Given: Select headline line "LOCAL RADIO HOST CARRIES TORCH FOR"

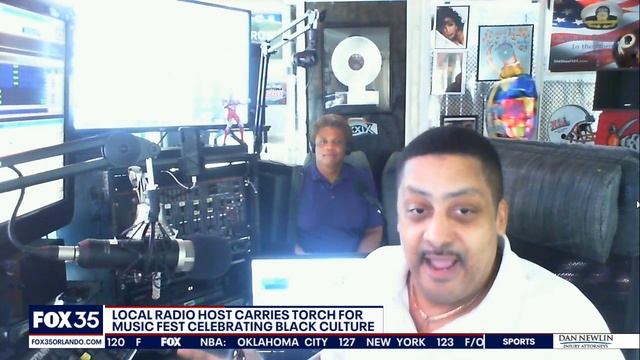Looking at the screenshot, I should click(238, 315).
